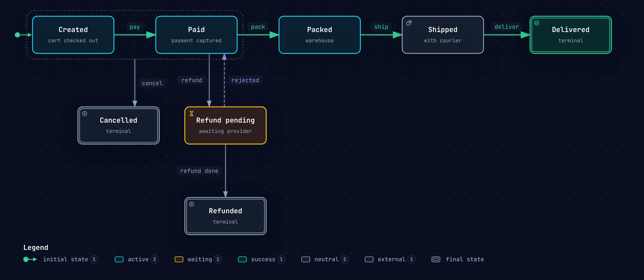Image resolution: width=644 pixels, height=280 pixels.
Task: Click the count badge next to success
Action: point(281,259)
